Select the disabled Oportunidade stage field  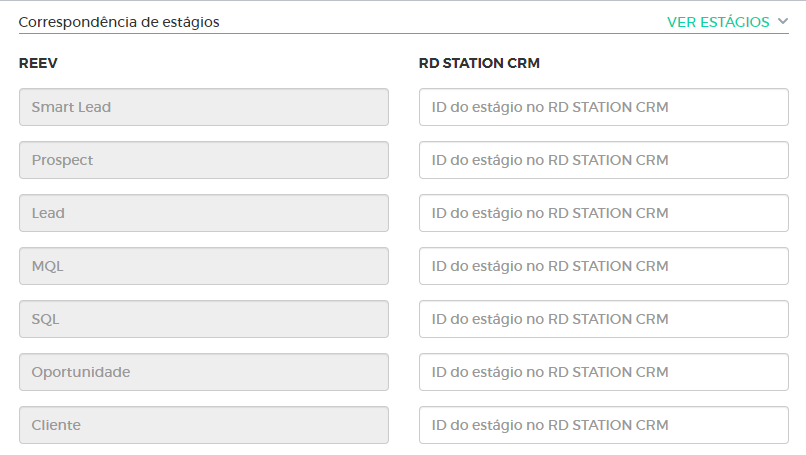203,372
